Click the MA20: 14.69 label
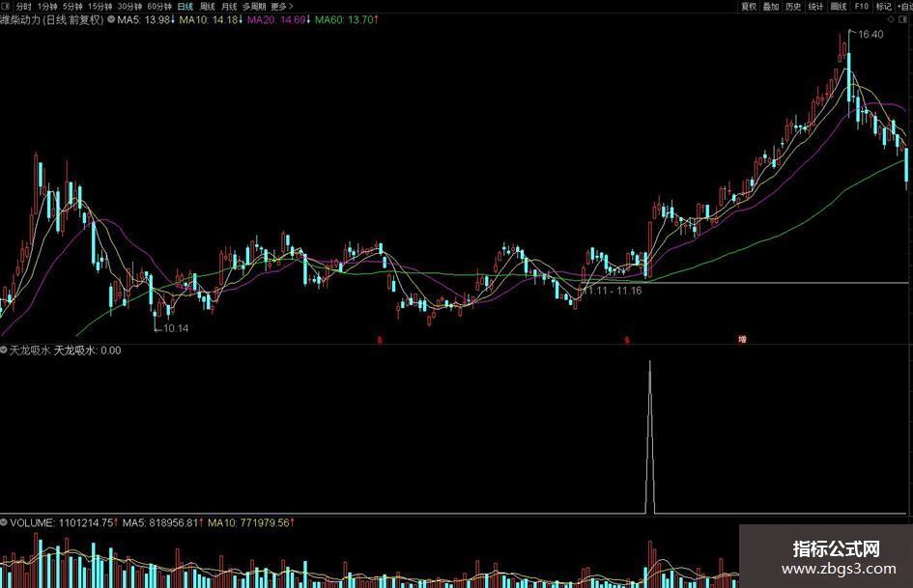913x588 pixels. pos(279,20)
